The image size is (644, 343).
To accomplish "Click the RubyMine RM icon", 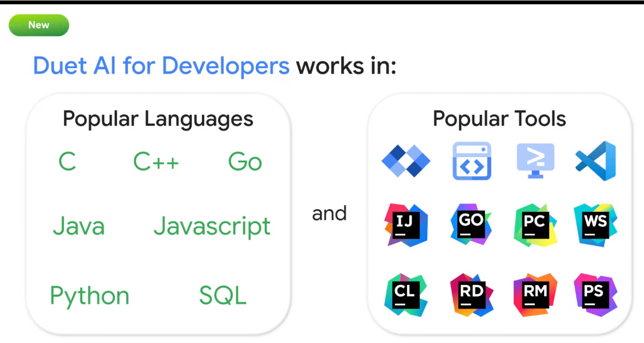I will pos(535,295).
